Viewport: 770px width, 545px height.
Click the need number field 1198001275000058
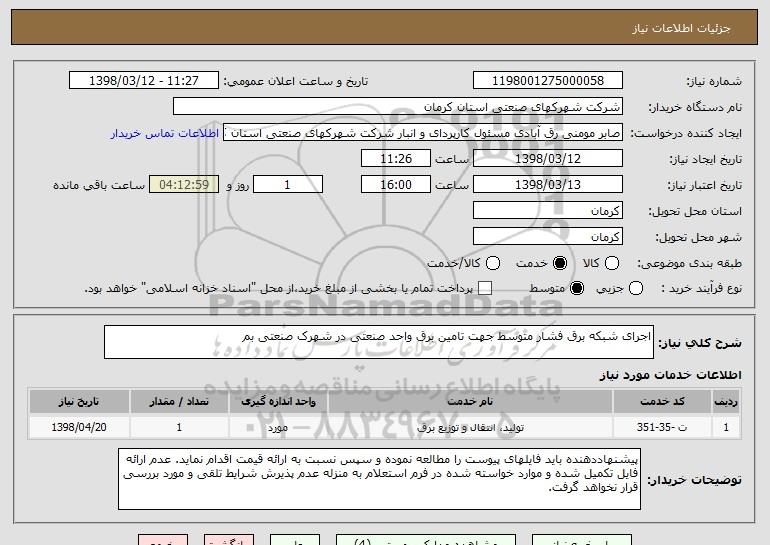(x=548, y=81)
